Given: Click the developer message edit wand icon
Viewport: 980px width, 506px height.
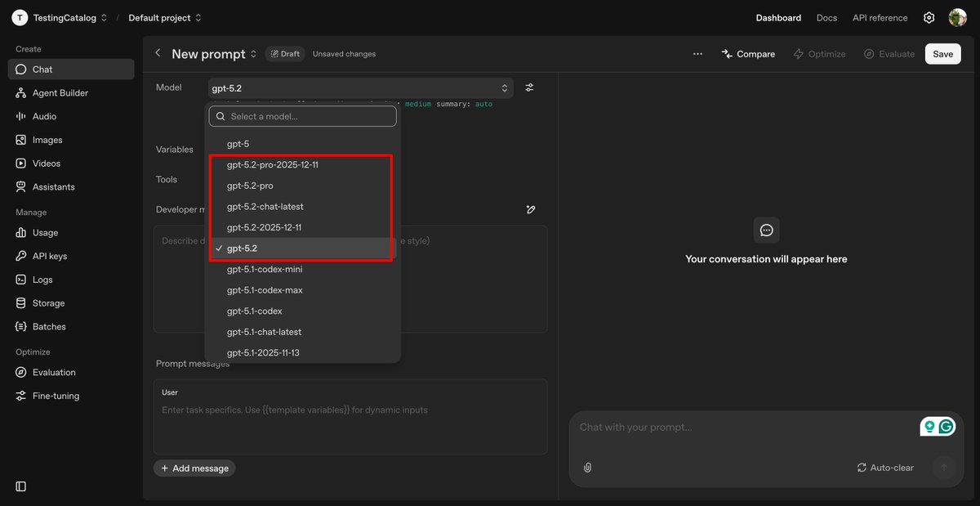Looking at the screenshot, I should click(531, 210).
